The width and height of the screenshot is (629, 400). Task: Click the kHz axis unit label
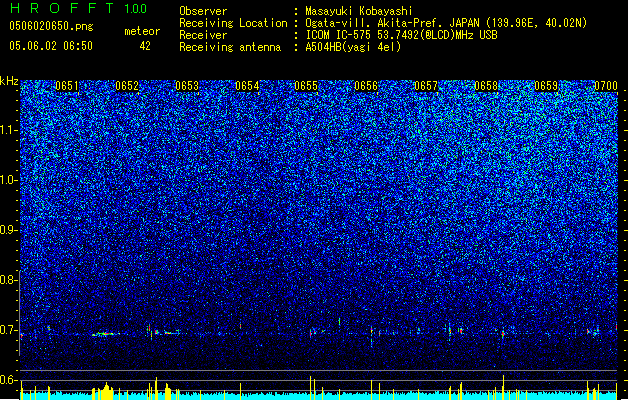point(9,81)
